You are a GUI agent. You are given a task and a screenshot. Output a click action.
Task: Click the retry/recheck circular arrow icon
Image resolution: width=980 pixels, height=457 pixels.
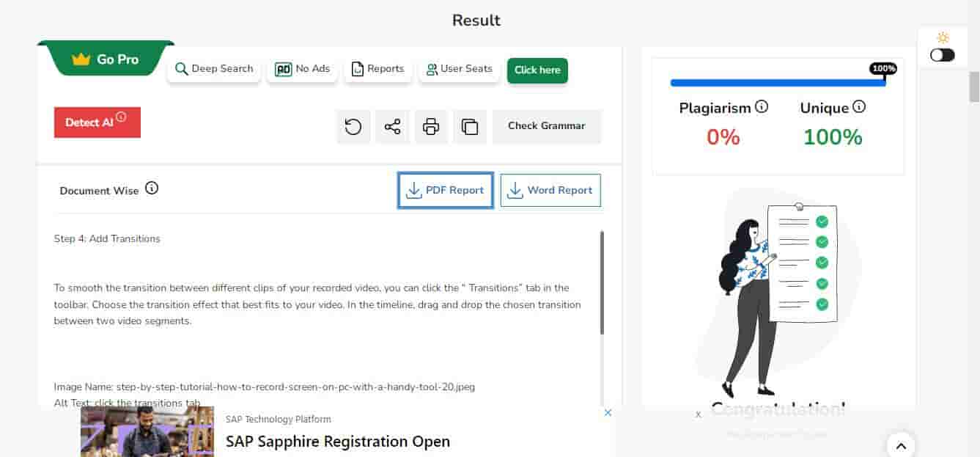(353, 127)
